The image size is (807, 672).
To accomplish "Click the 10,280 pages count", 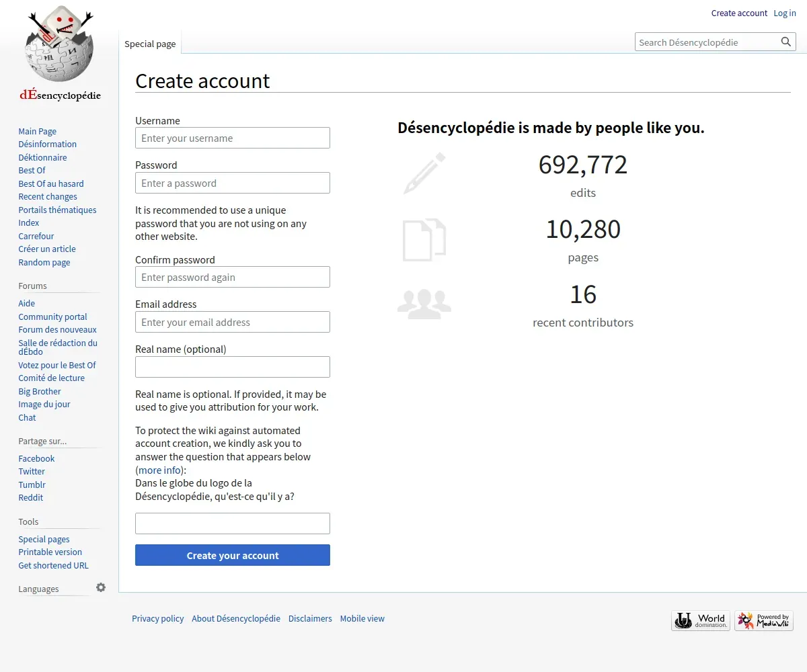I will tap(583, 229).
